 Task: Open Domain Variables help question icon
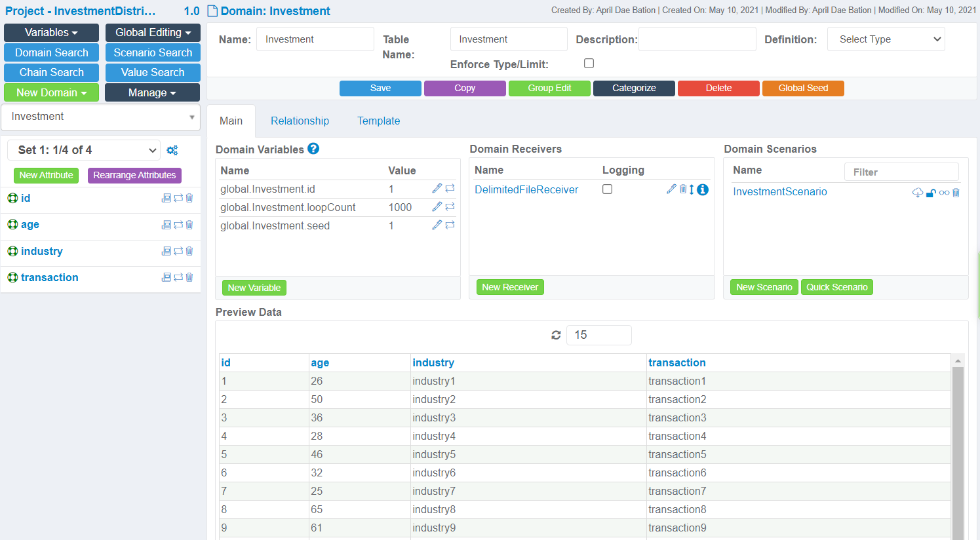click(313, 149)
